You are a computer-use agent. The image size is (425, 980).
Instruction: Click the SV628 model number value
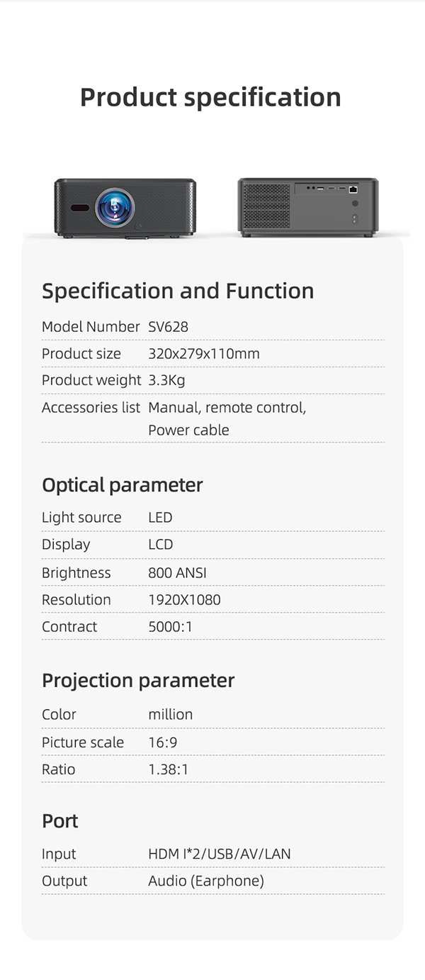point(168,327)
